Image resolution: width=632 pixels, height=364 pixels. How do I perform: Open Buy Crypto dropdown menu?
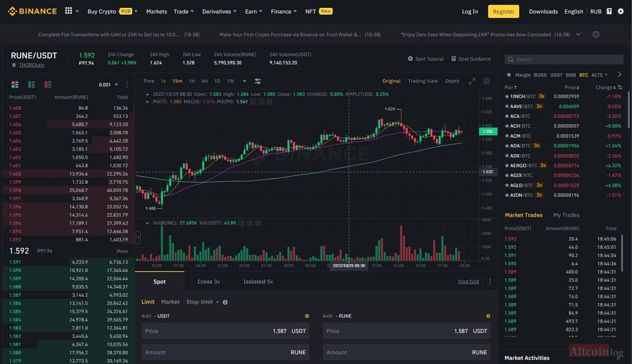coord(113,11)
